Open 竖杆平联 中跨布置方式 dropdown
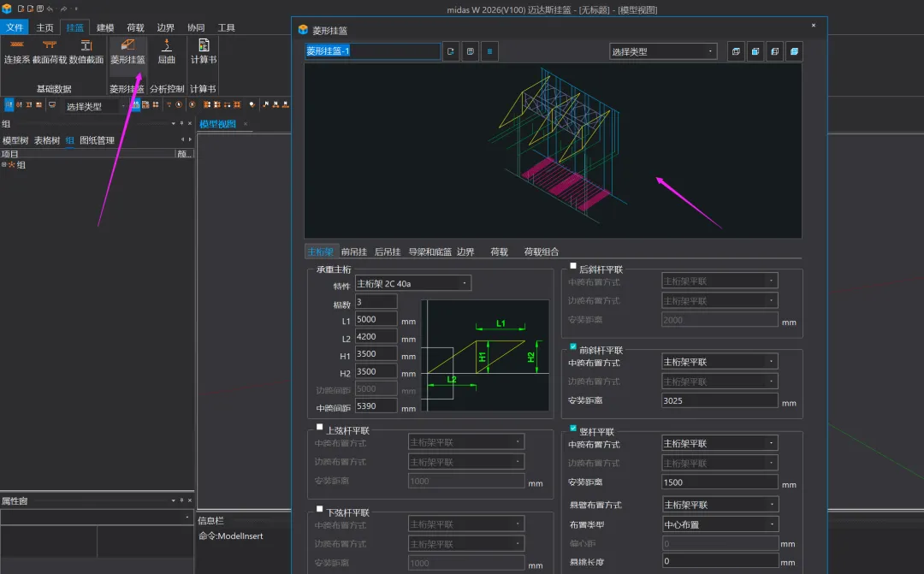 coord(720,443)
